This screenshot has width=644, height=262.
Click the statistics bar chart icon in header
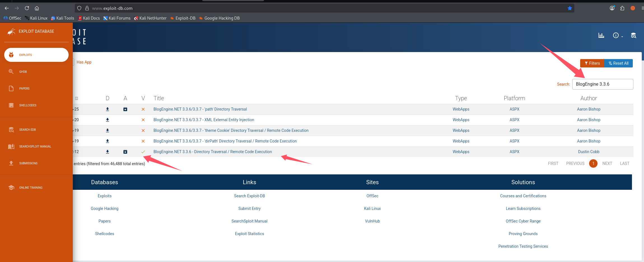[601, 36]
